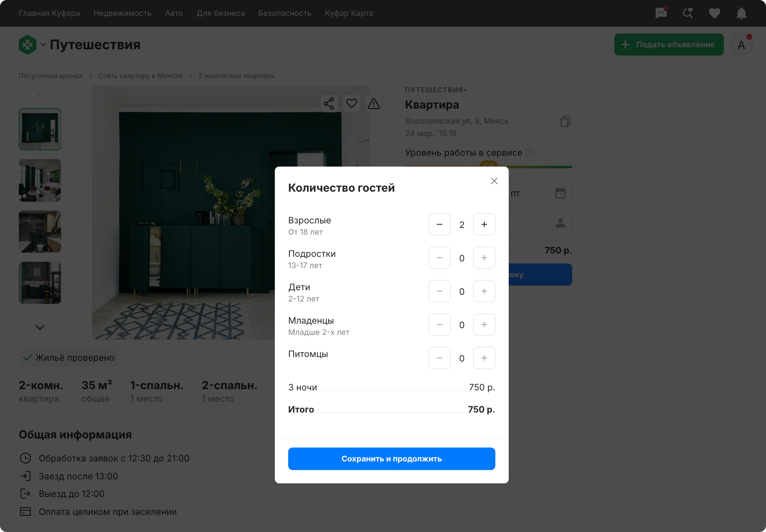The height and width of the screenshot is (532, 766).
Task: Open Главная Куфара menu item
Action: coord(49,13)
